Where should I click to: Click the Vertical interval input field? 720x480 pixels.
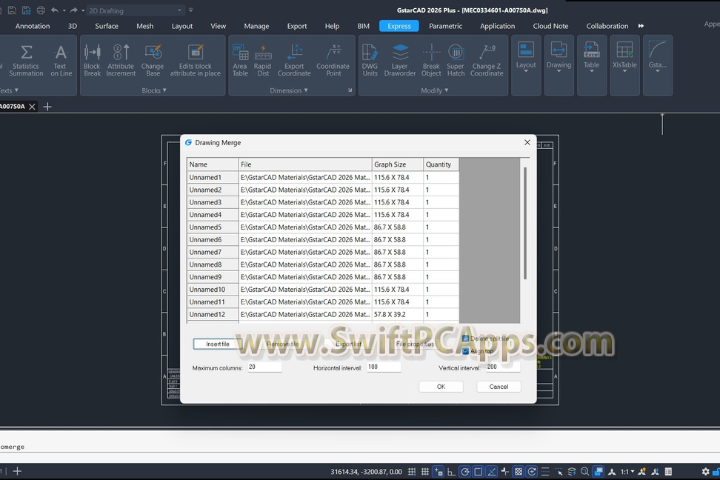(x=503, y=367)
